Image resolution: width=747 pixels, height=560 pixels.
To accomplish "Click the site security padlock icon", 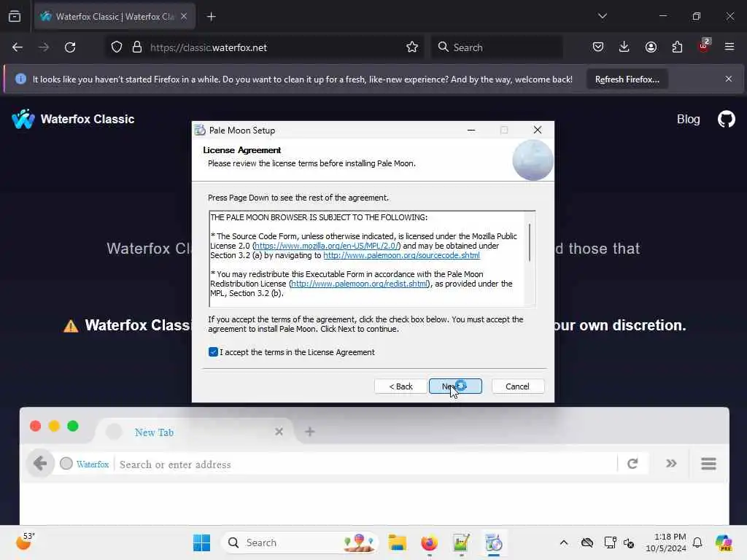I will pyautogui.click(x=137, y=47).
